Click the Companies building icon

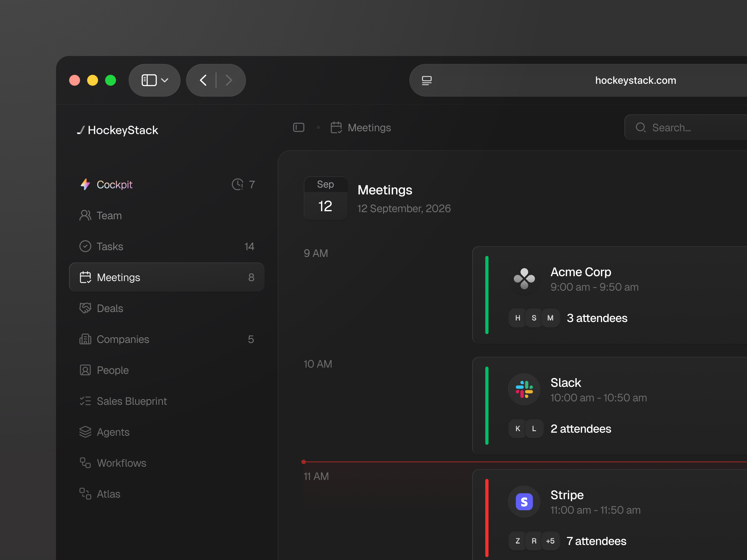point(85,339)
